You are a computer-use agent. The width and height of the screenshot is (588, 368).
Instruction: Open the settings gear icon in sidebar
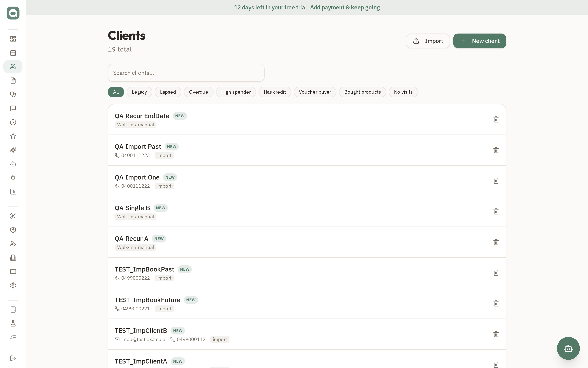(x=13, y=285)
